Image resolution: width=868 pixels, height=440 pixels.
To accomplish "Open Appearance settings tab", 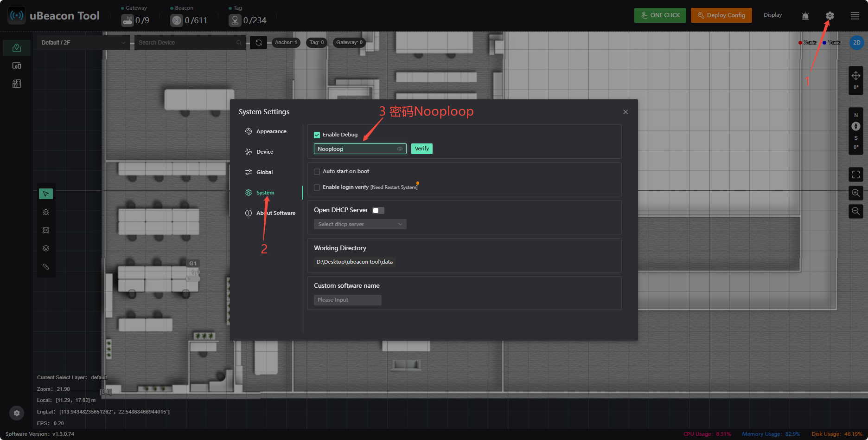I will click(x=266, y=131).
